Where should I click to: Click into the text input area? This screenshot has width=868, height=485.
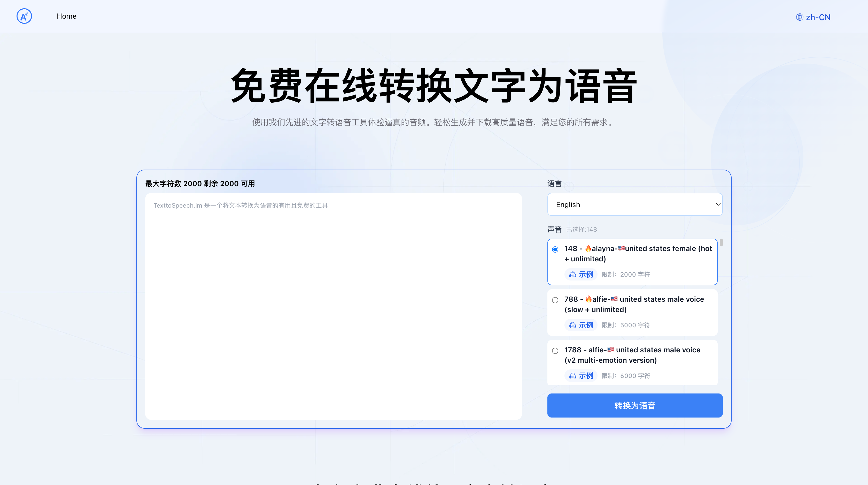pyautogui.click(x=333, y=306)
